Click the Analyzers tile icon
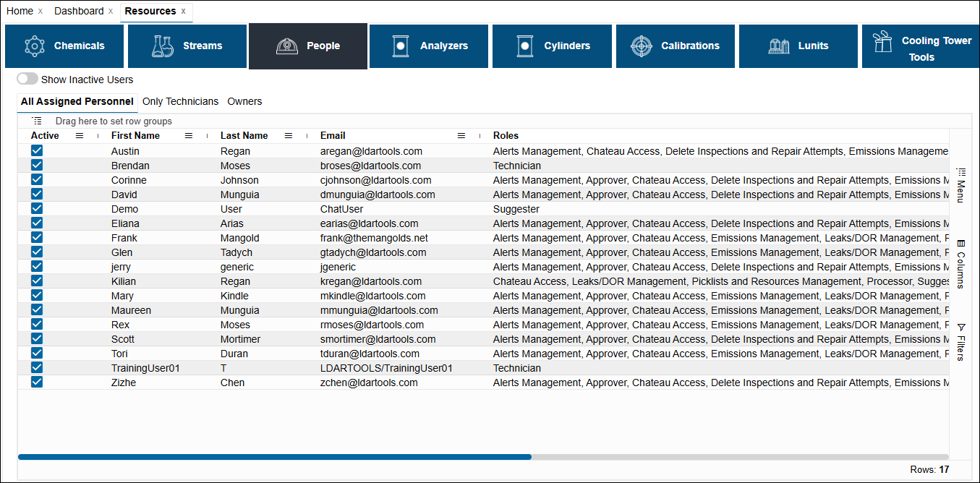The height and width of the screenshot is (483, 980). coord(401,46)
